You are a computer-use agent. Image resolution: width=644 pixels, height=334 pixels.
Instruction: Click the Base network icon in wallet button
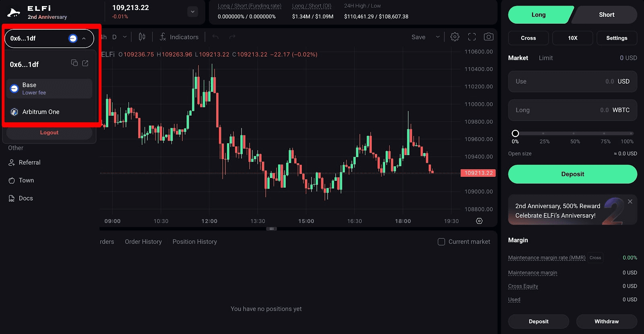tap(73, 39)
